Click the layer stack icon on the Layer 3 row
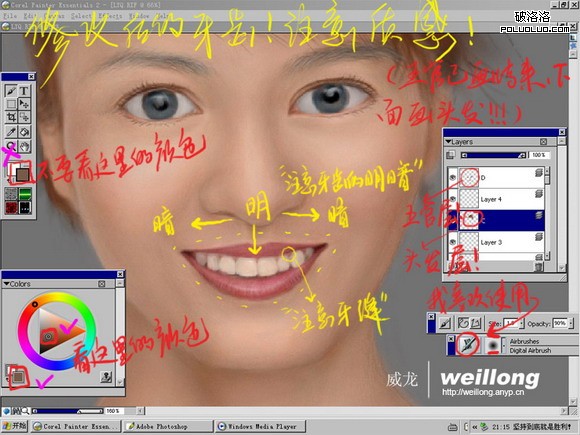 (539, 236)
